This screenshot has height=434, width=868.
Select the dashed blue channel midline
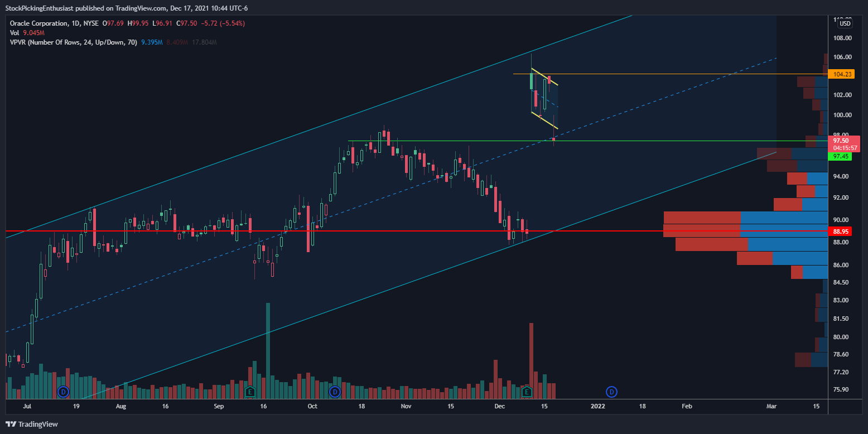pyautogui.click(x=390, y=196)
